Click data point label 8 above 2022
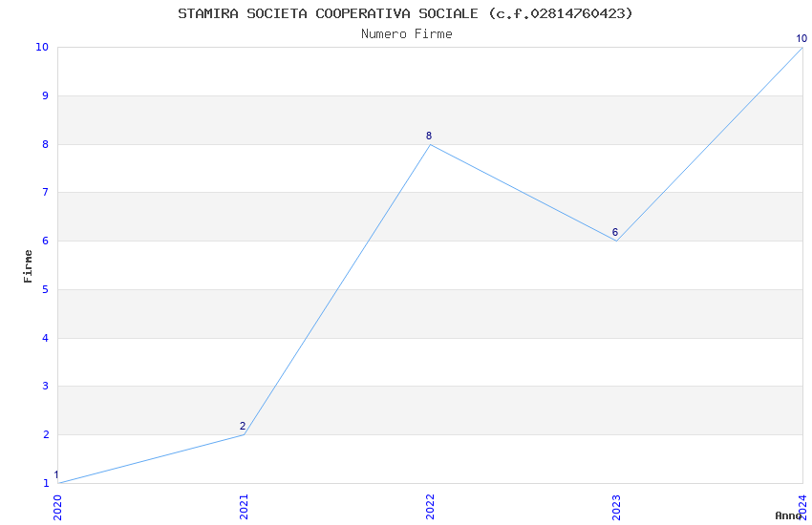 click(x=429, y=136)
